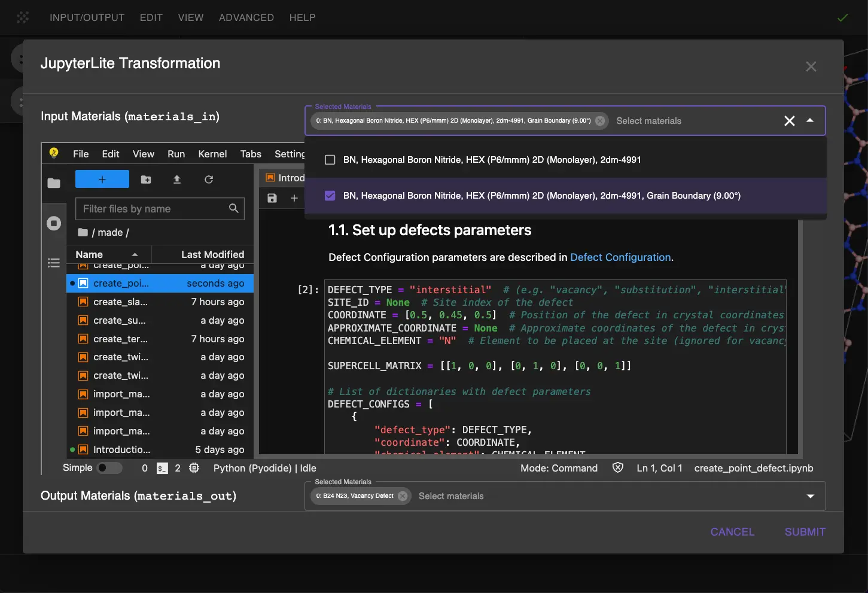Open the ADVANCED menu in top bar

246,17
